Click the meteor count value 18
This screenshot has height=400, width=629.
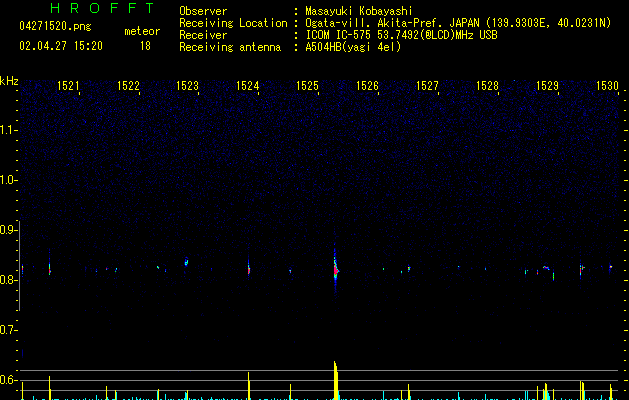[145, 46]
